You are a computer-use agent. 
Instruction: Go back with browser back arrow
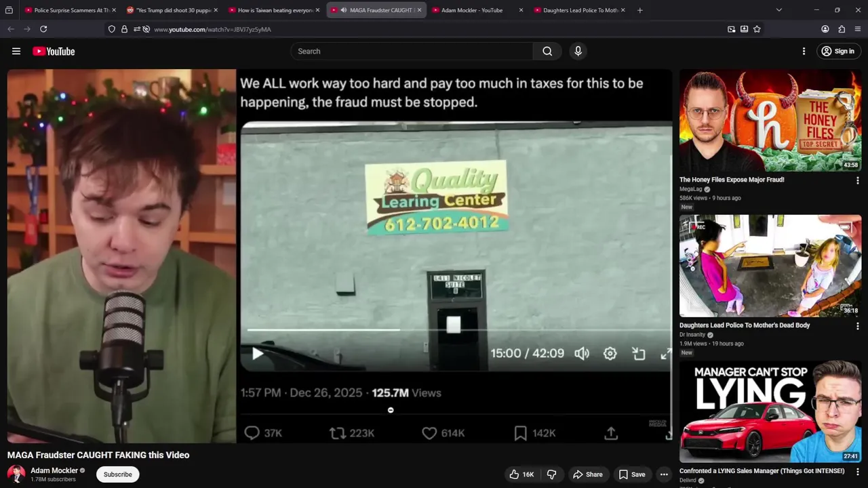pyautogui.click(x=11, y=29)
